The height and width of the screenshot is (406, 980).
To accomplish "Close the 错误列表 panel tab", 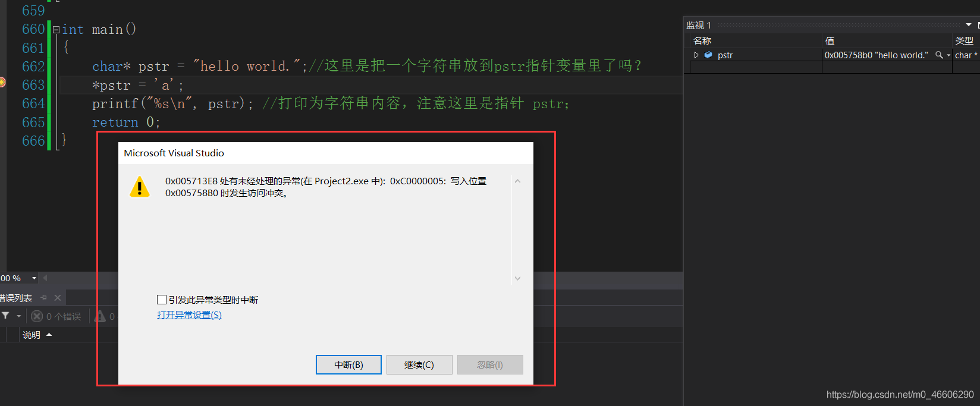I will [58, 298].
